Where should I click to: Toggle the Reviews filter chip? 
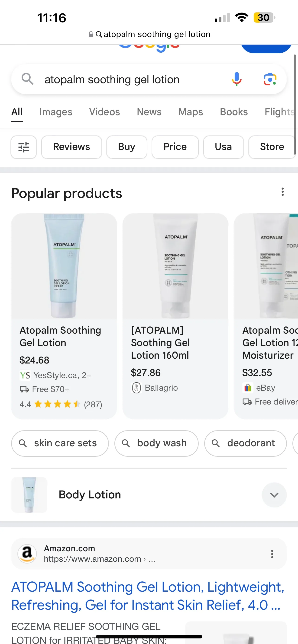71,147
